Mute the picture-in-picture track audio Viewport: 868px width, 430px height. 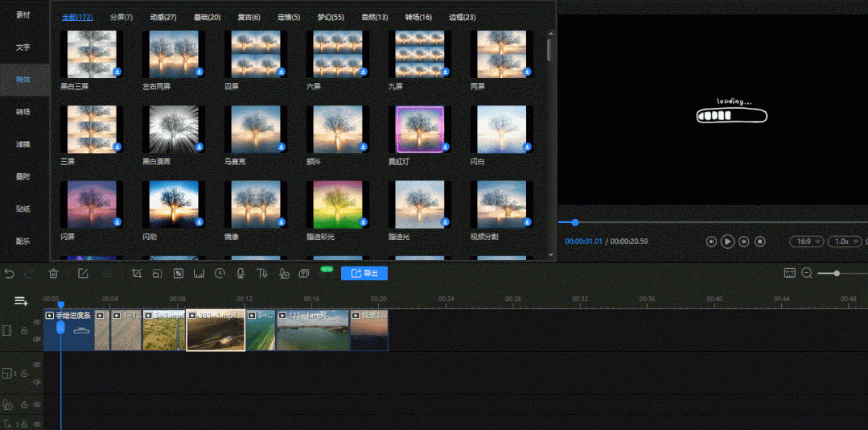point(36,382)
